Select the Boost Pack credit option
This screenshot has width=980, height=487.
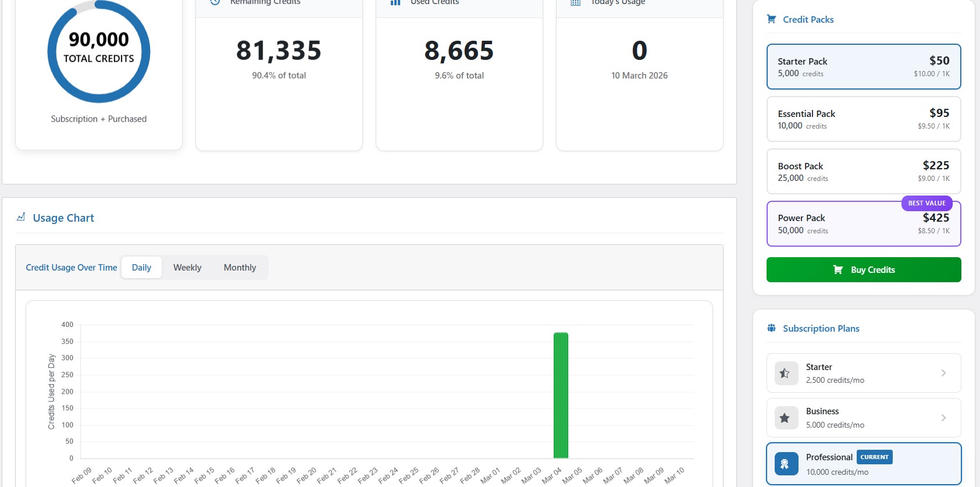(864, 171)
